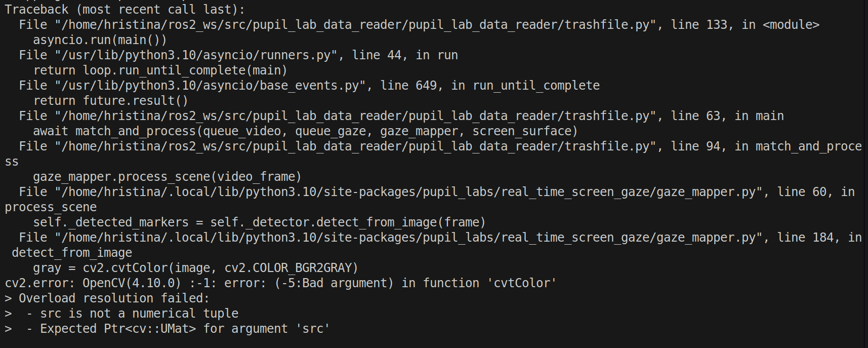Click the terminal scrollbar on the right edge
The image size is (868, 348).
pos(865,174)
